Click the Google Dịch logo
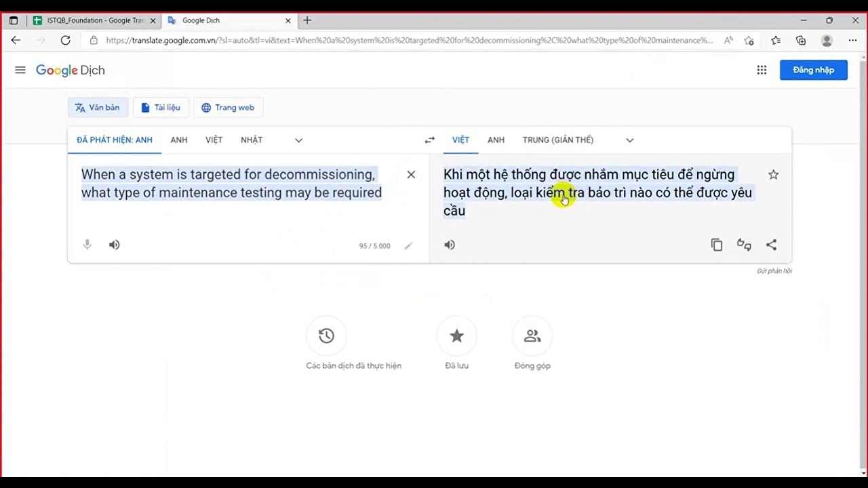This screenshot has height=488, width=868. [x=71, y=70]
